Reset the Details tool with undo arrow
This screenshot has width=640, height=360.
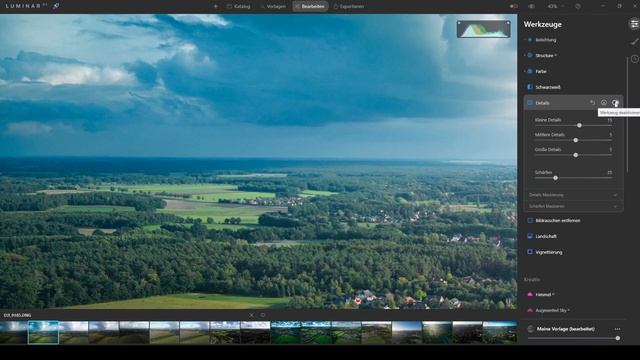point(592,103)
